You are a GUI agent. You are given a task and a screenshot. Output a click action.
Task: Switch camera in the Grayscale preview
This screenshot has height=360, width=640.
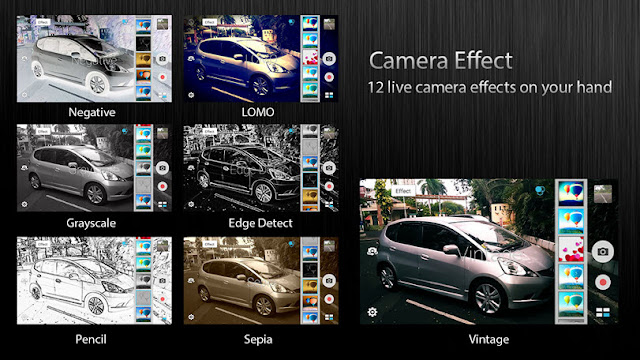tap(24, 168)
